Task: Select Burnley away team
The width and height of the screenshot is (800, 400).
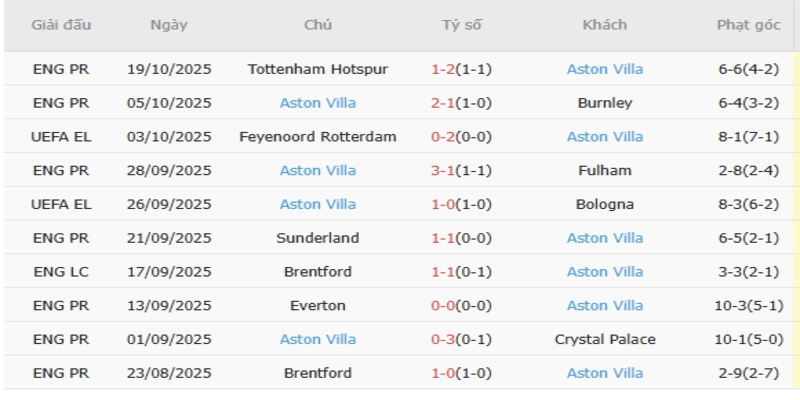Action: [x=604, y=103]
